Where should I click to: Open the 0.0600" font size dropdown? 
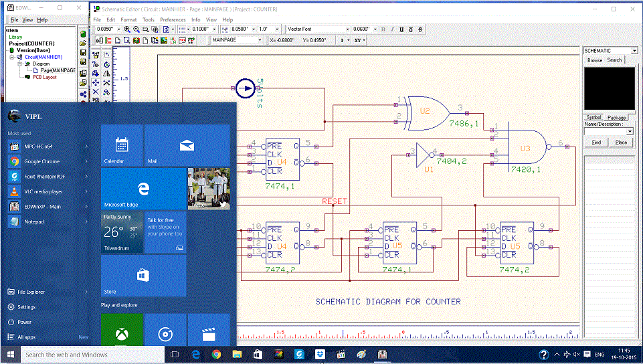375,29
